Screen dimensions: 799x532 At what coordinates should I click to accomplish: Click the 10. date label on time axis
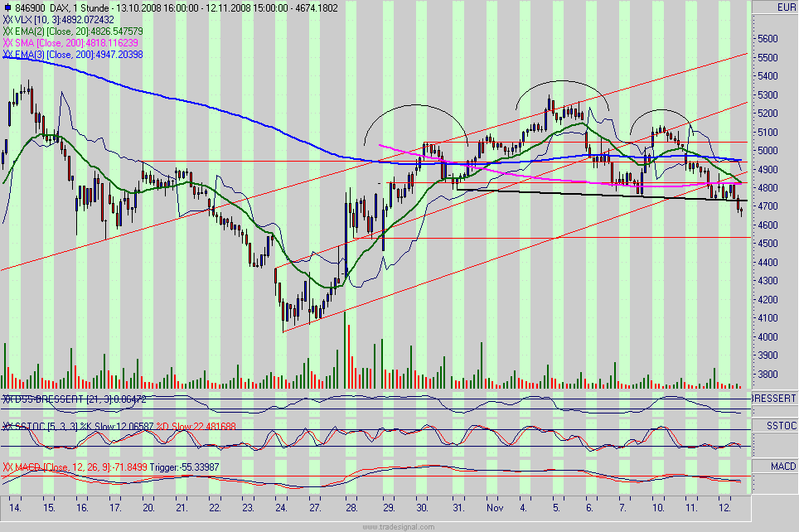(658, 507)
